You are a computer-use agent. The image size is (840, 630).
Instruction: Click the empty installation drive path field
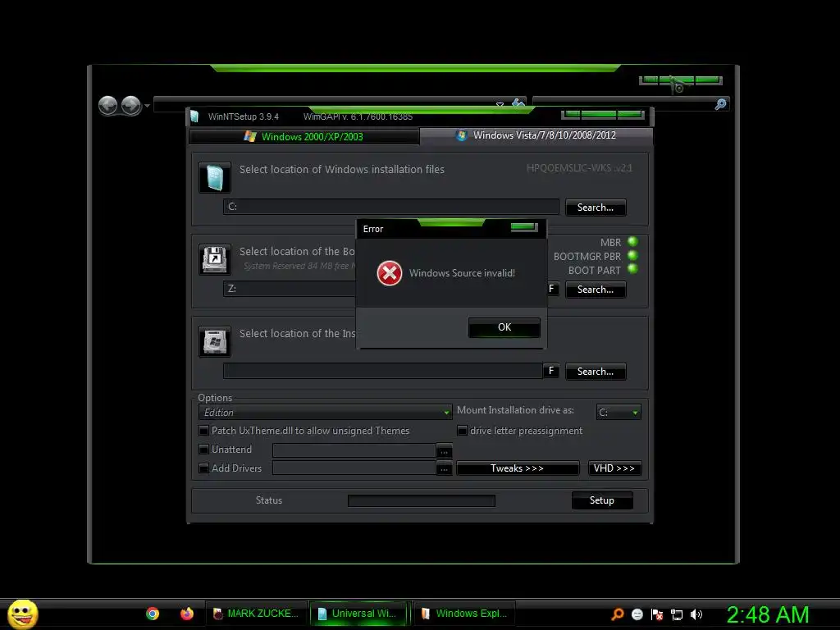point(382,371)
